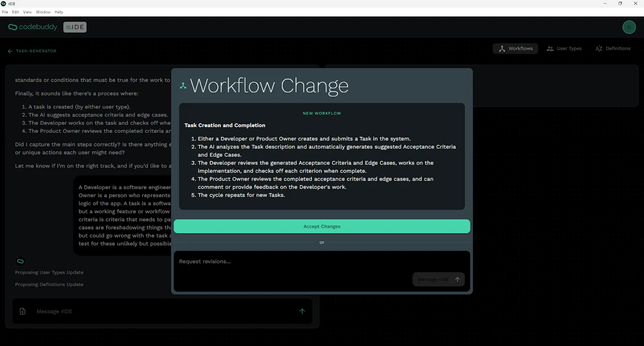Click the rIDE badge in header

tap(75, 27)
